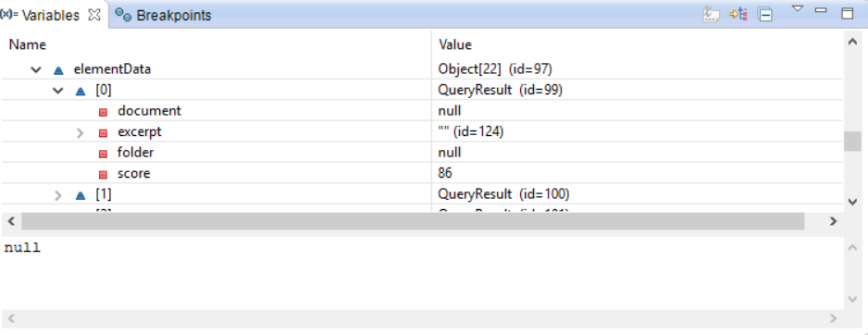Viewport: 868px width, 335px height.
Task: Click the red square icon beside document
Action: 103,112
